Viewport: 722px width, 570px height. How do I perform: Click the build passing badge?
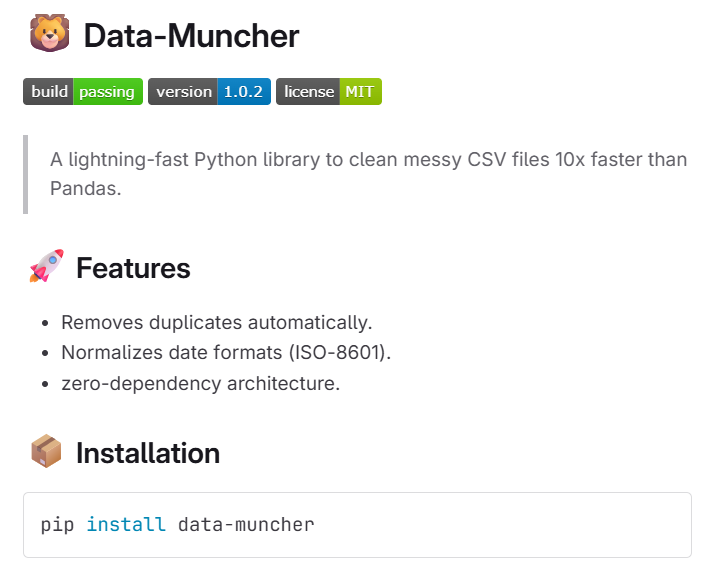pyautogui.click(x=83, y=92)
